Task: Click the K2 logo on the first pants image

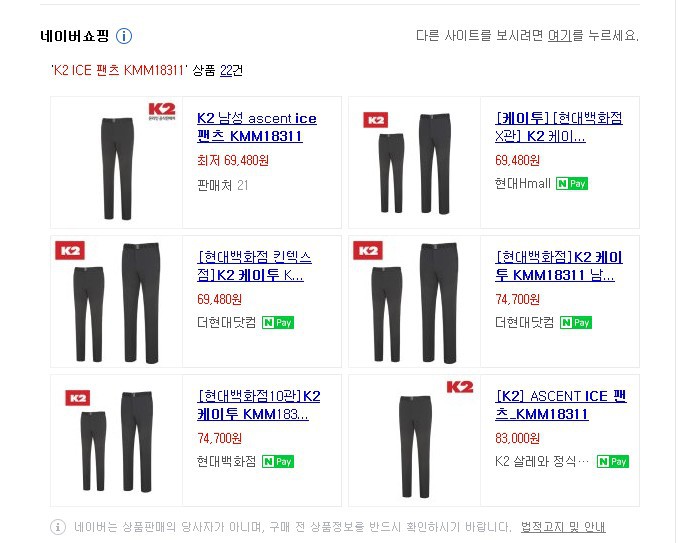Action: 162,111
